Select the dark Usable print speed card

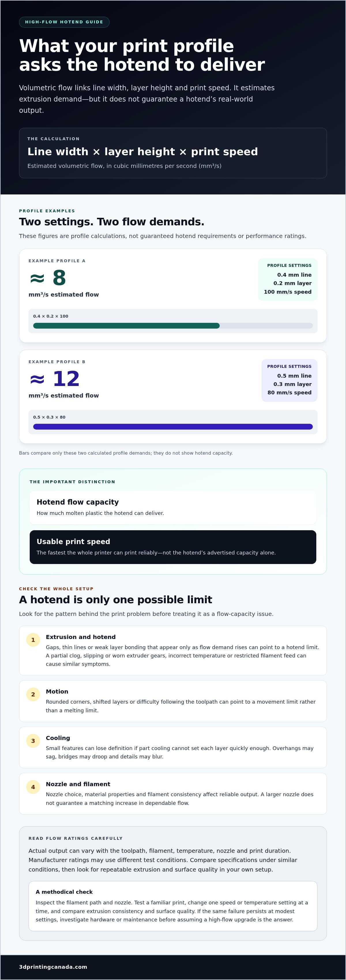tap(173, 547)
